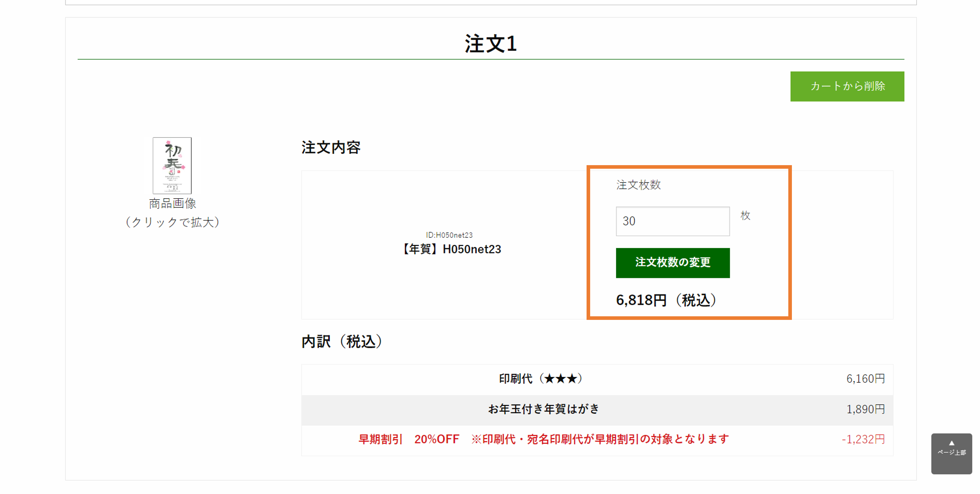This screenshot has height=494, width=980.
Task: Click the 注文1 heading
Action: (491, 43)
